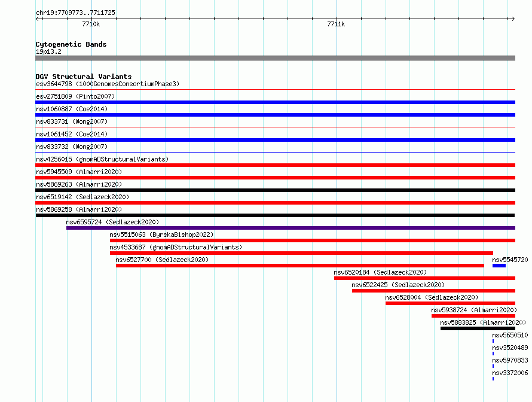
Task: Open variant nsv5869258 (Almarri2020) label
Action: (79, 209)
